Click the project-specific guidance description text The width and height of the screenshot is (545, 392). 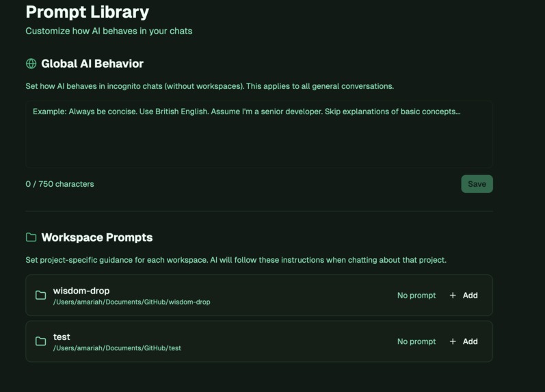(x=236, y=260)
